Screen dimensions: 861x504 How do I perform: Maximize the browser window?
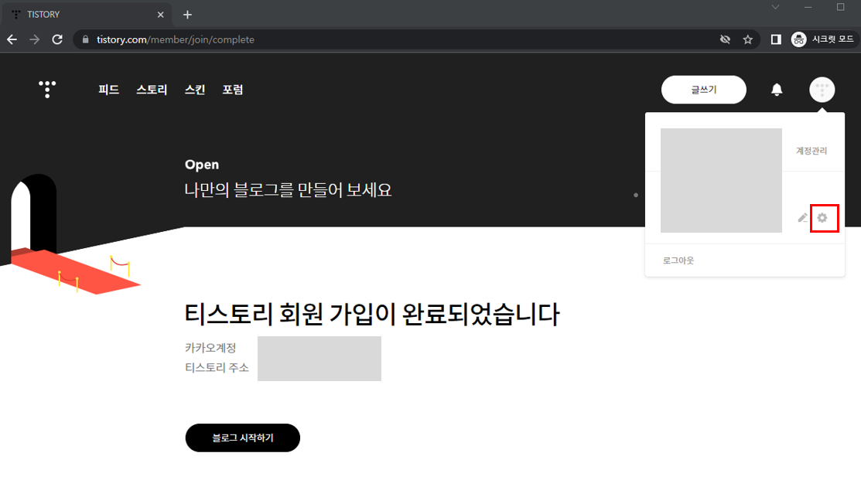pyautogui.click(x=840, y=7)
